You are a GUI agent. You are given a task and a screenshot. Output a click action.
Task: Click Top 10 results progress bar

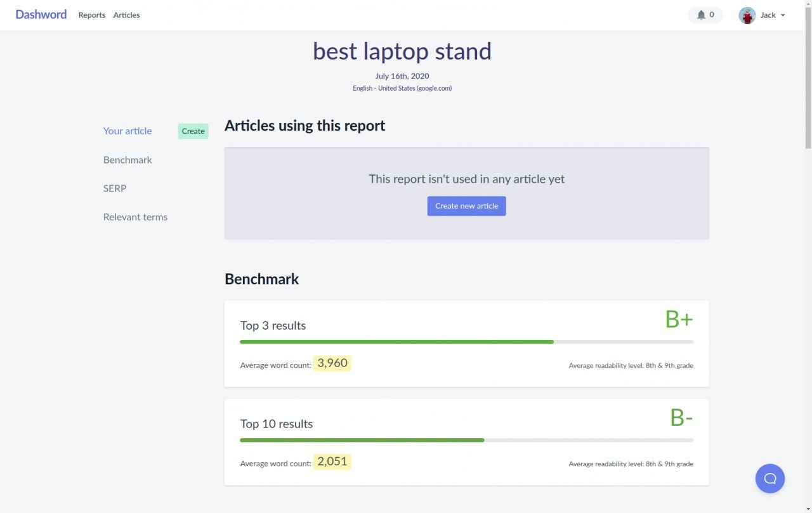click(466, 440)
